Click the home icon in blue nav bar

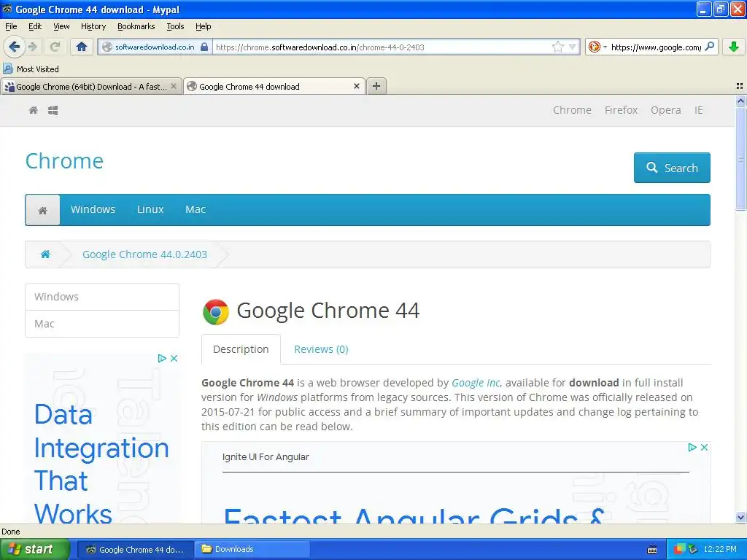[42, 210]
